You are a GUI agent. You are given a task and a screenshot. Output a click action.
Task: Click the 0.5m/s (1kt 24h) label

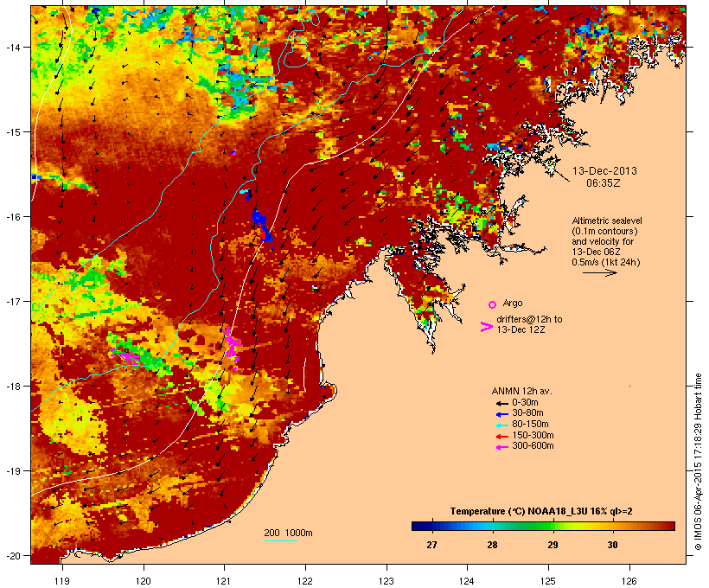coord(606,262)
